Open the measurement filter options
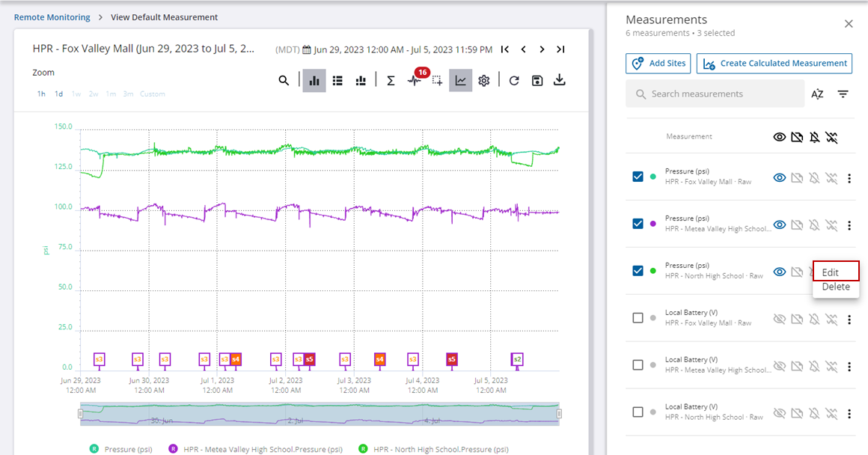Image resolution: width=868 pixels, height=455 pixels. (x=843, y=94)
